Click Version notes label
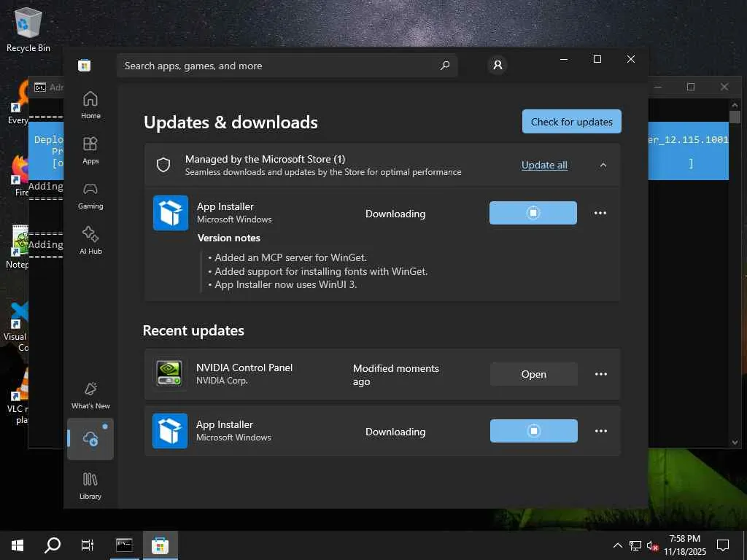Viewport: 747px width, 560px height. click(x=228, y=238)
